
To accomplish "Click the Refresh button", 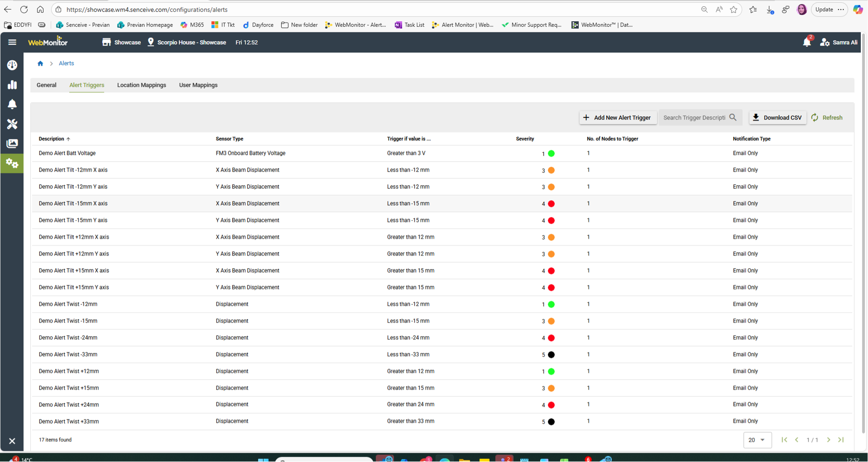I will [x=827, y=117].
